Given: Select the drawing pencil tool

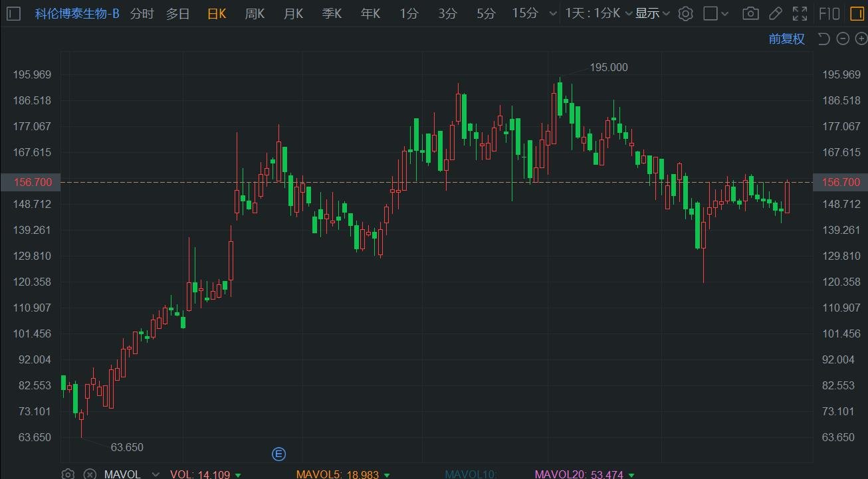Looking at the screenshot, I should coord(775,13).
